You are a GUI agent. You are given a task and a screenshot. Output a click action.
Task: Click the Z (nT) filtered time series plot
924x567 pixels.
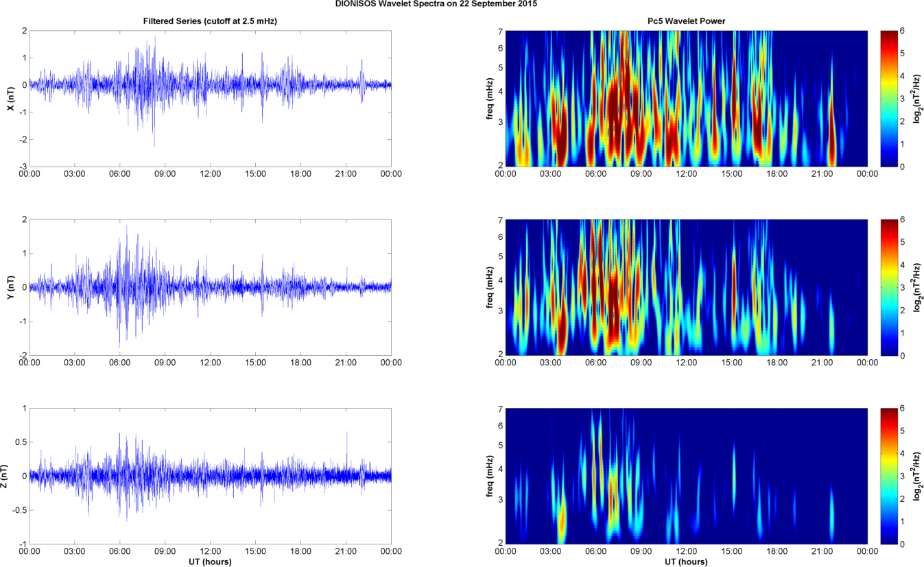tap(210, 476)
